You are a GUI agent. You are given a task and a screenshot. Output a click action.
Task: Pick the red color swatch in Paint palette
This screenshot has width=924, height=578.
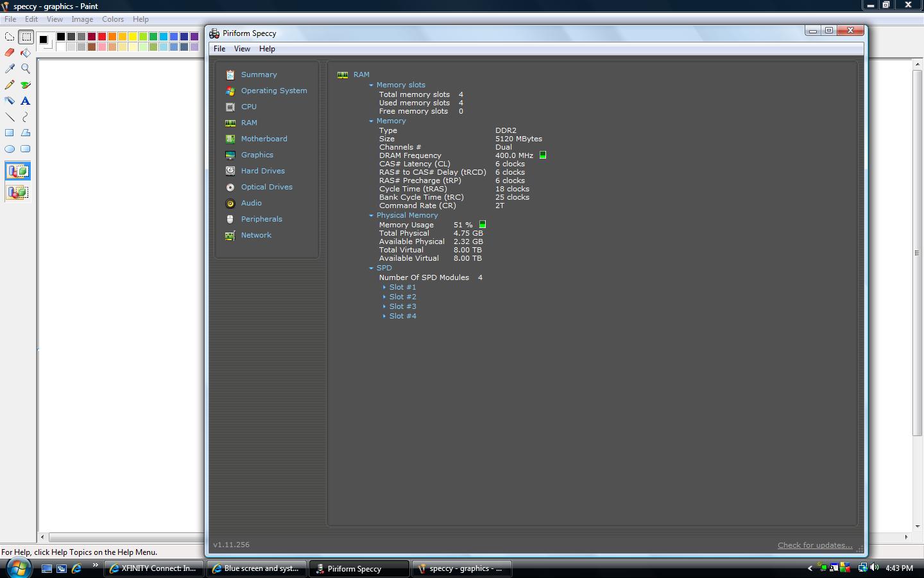pos(102,37)
